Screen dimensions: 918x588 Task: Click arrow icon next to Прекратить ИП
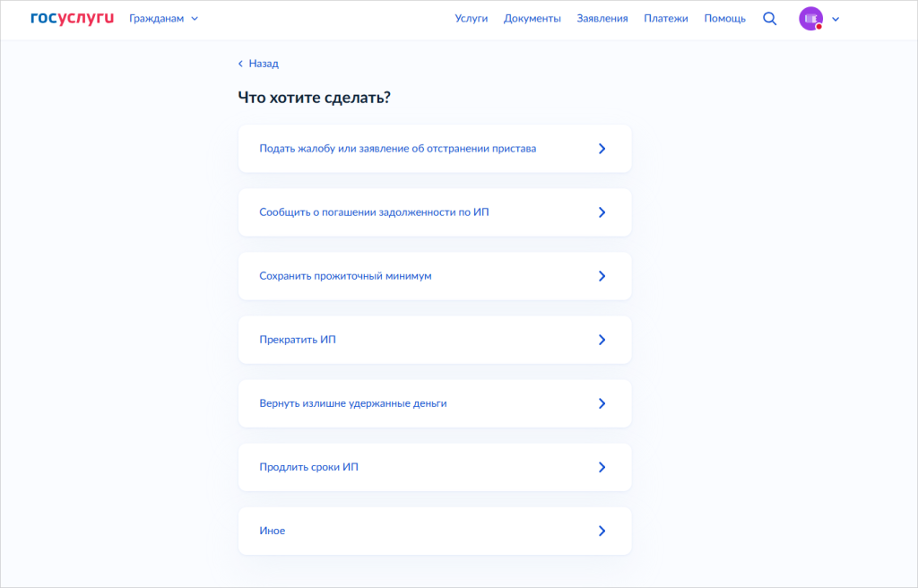click(x=602, y=340)
